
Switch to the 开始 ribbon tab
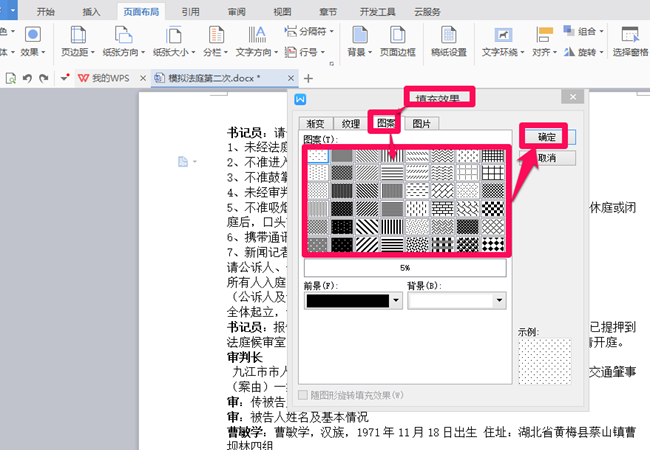(x=46, y=12)
